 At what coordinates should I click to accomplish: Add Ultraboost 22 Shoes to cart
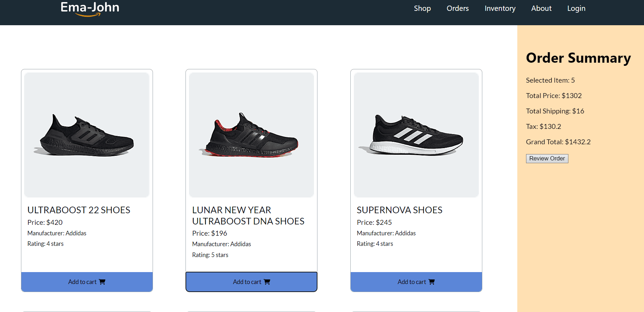click(87, 282)
